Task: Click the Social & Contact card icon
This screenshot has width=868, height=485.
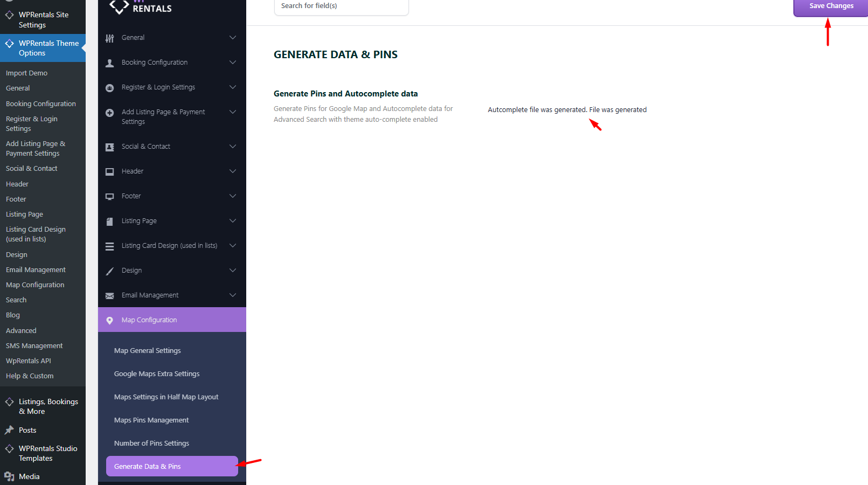Action: (109, 147)
